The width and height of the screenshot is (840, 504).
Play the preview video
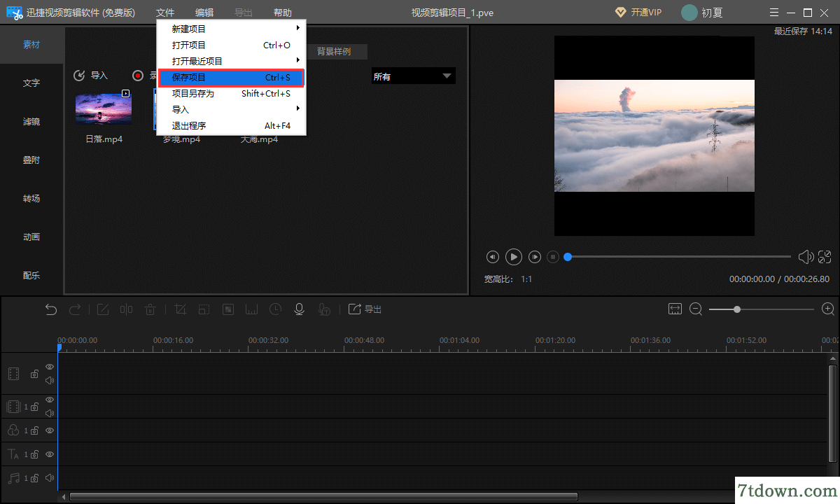514,257
